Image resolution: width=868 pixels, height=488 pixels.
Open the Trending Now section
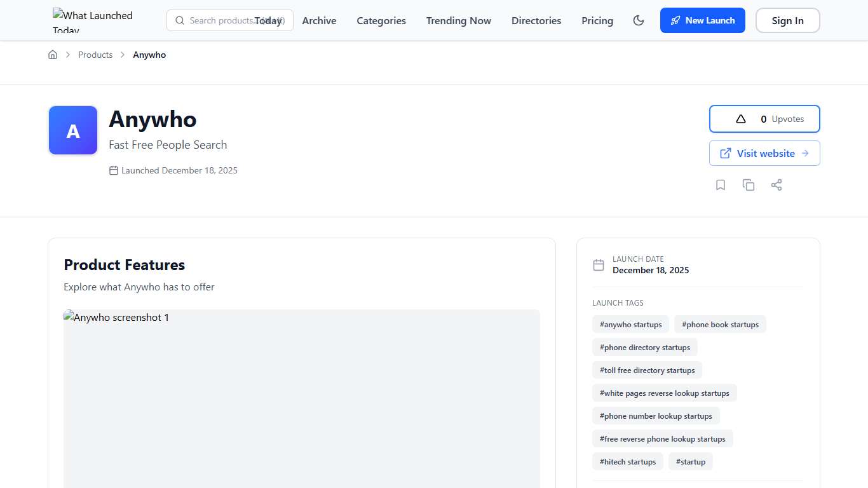click(458, 20)
